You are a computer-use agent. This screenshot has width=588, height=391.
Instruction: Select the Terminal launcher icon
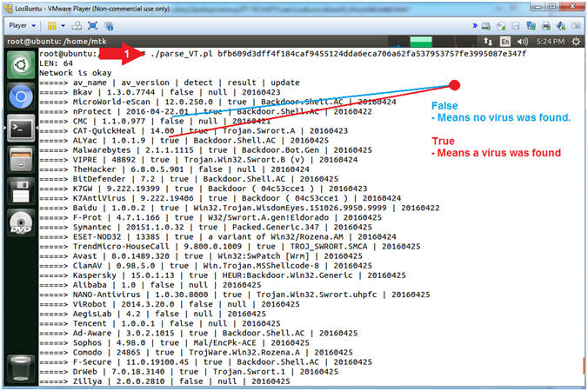(21, 129)
